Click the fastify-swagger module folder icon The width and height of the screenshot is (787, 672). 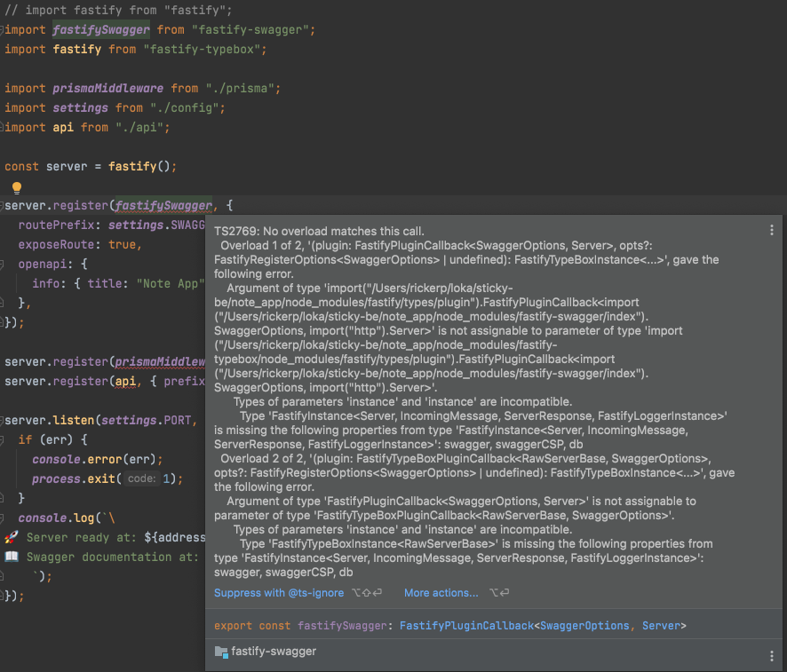221,652
